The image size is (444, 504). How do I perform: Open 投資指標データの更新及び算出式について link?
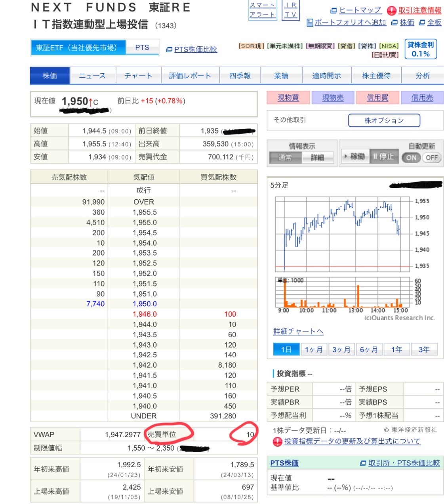(x=352, y=441)
